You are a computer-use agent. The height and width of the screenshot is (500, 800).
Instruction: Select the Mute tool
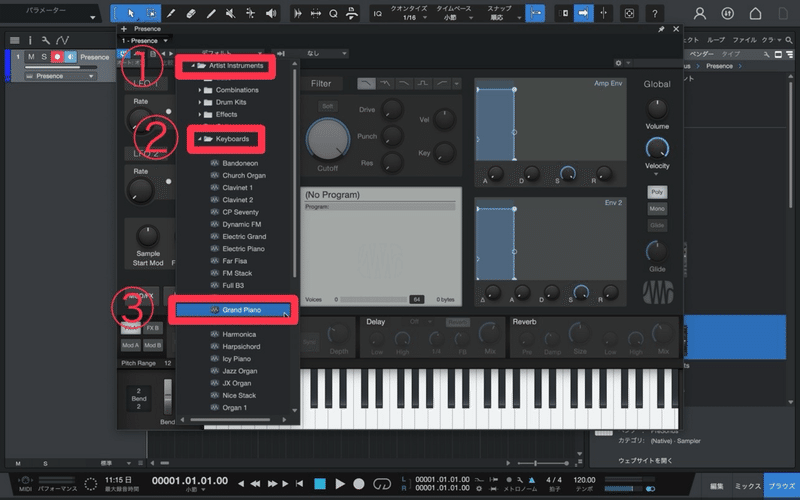231,14
